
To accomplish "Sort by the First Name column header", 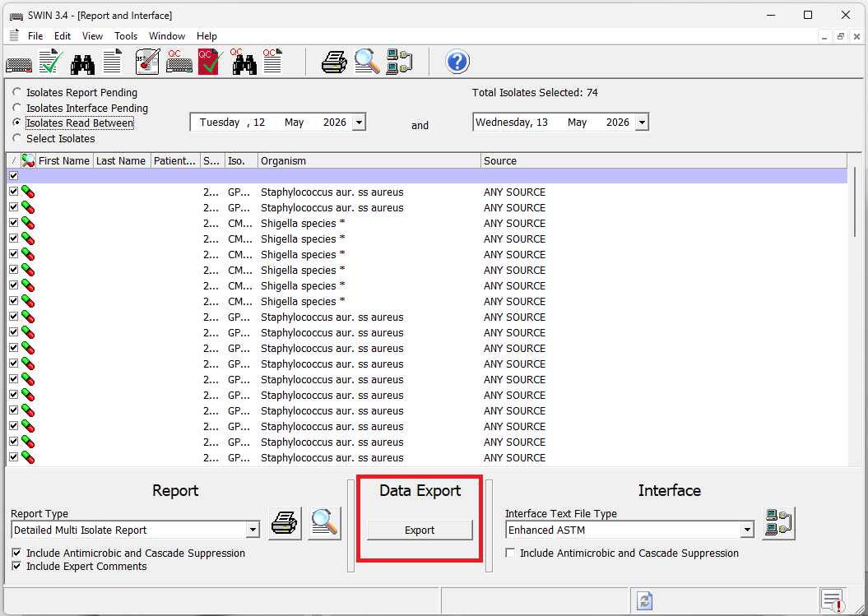I will (64, 160).
